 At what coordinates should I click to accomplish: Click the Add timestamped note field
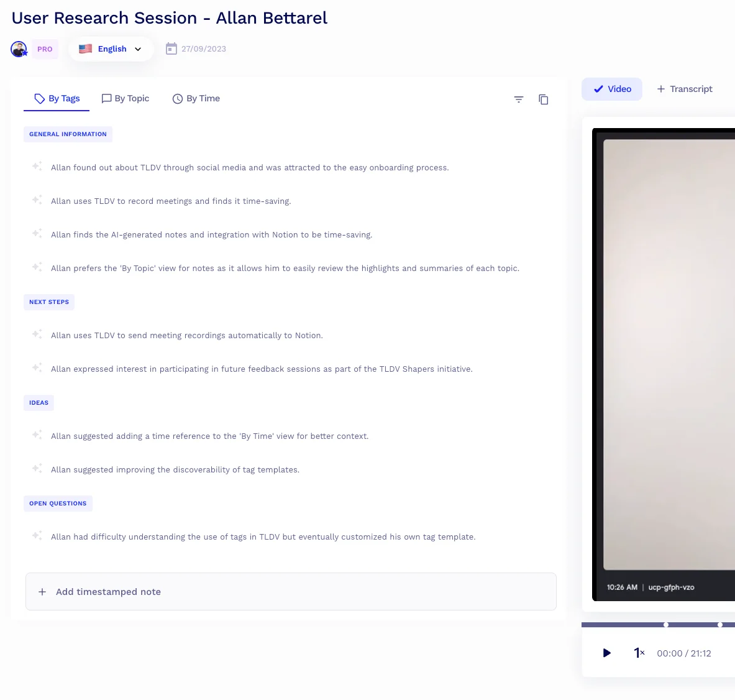pos(291,592)
